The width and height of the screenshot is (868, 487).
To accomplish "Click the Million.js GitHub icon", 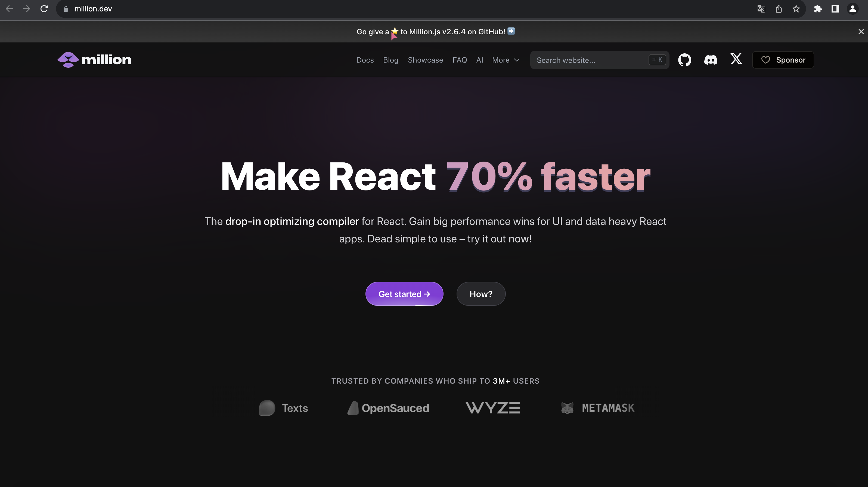I will tap(684, 60).
